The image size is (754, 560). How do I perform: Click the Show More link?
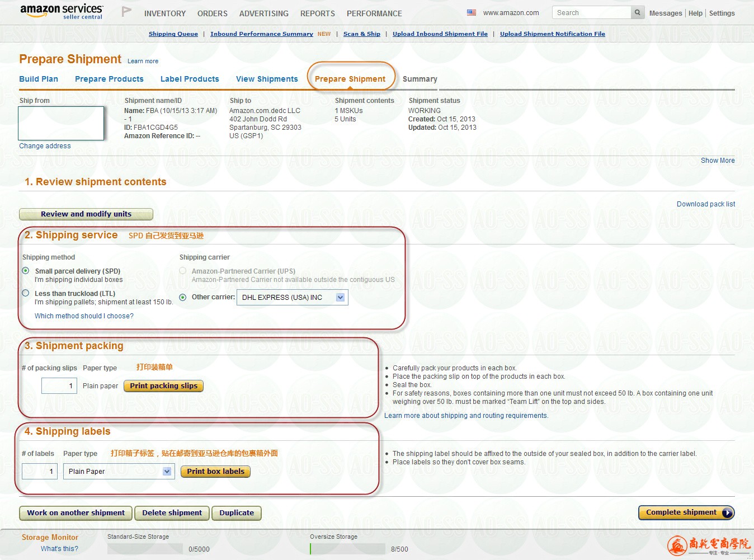[x=718, y=161]
